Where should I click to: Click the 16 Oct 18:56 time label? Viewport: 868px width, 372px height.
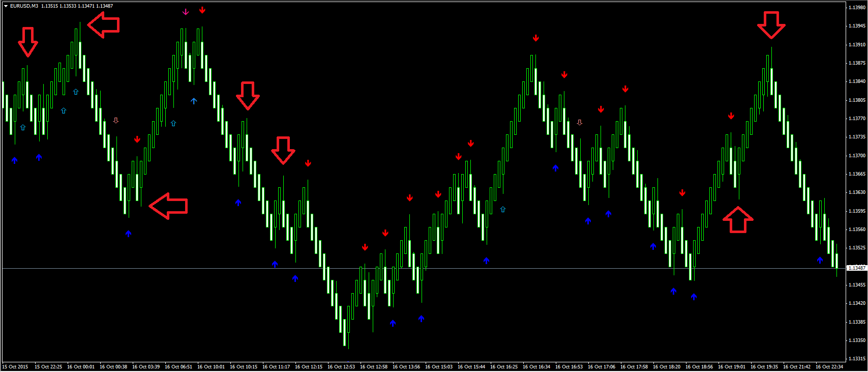click(699, 367)
